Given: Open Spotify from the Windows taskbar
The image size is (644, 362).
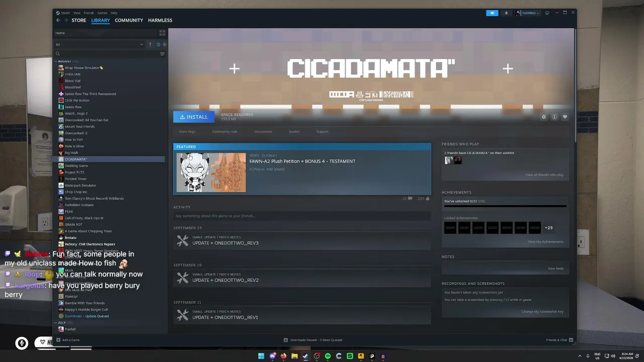Looking at the screenshot, I should point(328,356).
